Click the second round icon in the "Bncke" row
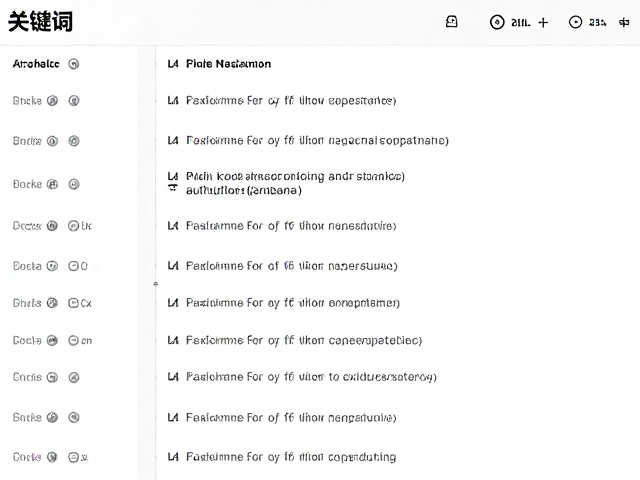This screenshot has height=480, width=640. [73, 100]
